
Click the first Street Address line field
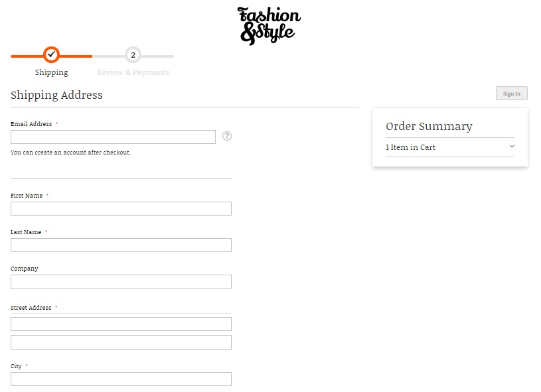[121, 324]
